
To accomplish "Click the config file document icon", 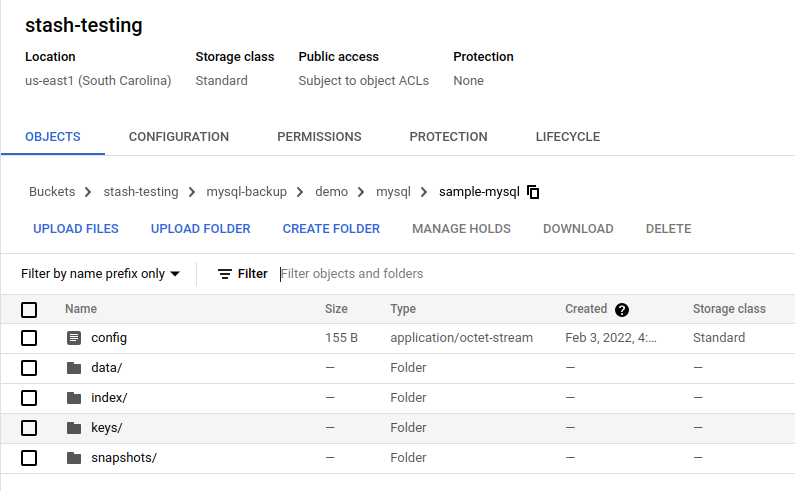I will click(74, 338).
